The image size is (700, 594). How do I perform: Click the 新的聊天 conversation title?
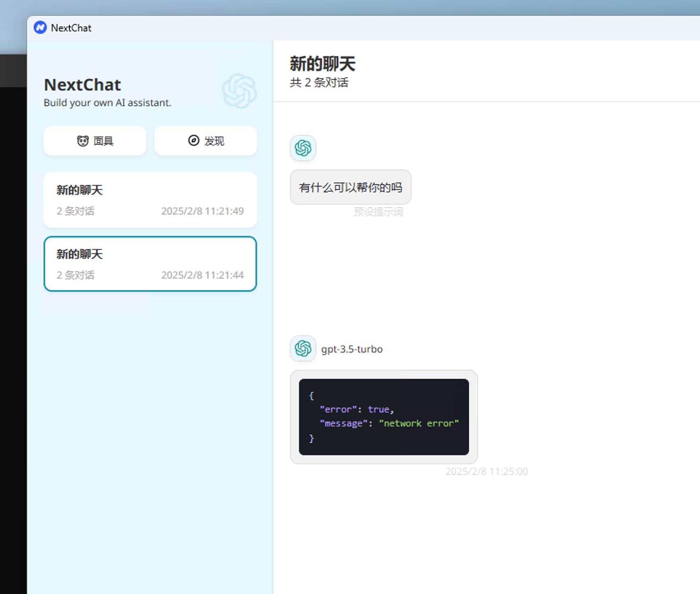322,64
